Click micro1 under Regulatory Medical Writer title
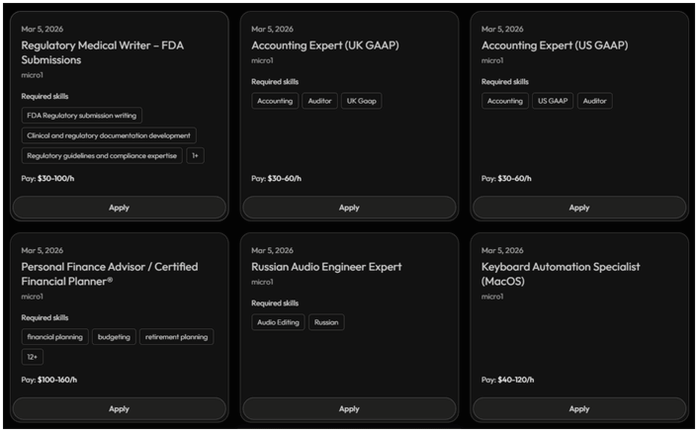698x432 pixels. (x=32, y=75)
